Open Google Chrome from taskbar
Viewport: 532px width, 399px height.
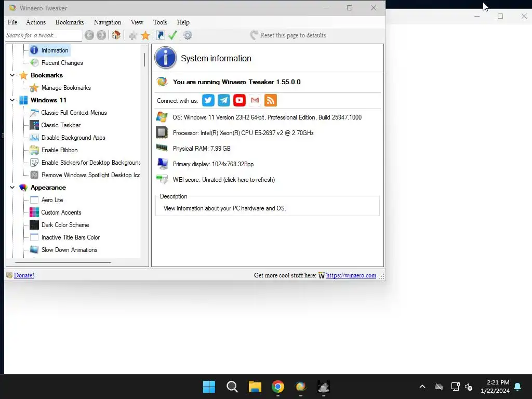point(278,387)
